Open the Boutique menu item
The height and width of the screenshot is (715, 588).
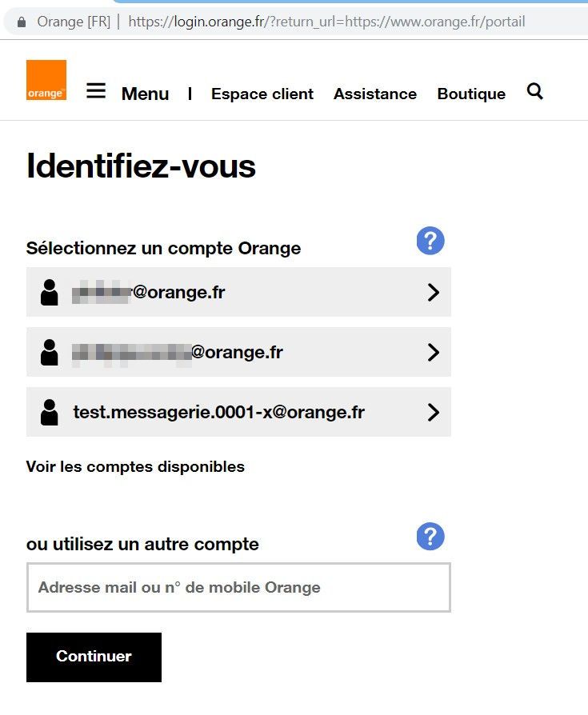pos(471,94)
